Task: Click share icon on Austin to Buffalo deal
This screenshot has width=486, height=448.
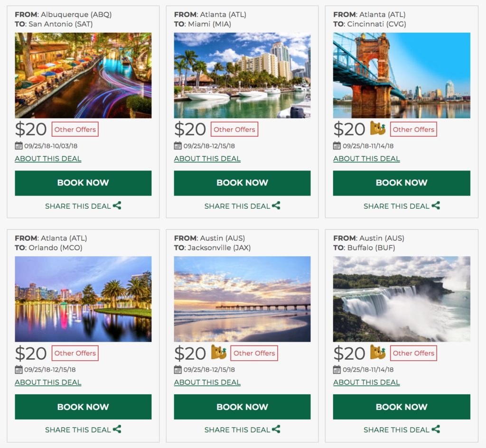Action: [436, 429]
